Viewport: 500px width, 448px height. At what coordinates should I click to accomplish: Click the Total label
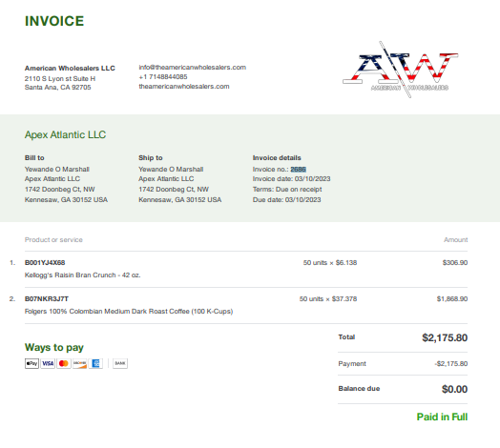[x=346, y=337]
